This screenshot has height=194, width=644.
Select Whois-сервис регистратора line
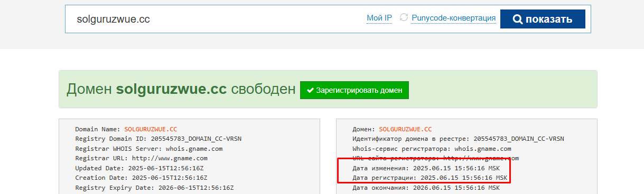click(x=432, y=149)
